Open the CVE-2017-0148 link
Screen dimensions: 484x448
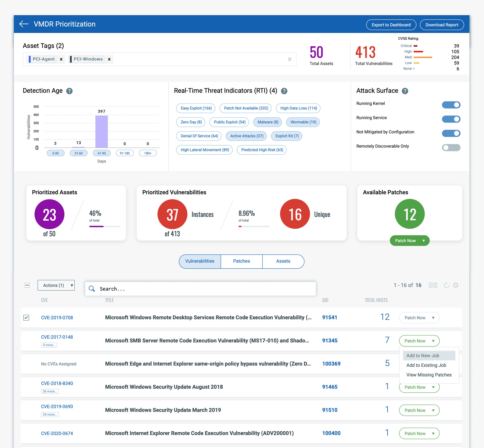[57, 337]
